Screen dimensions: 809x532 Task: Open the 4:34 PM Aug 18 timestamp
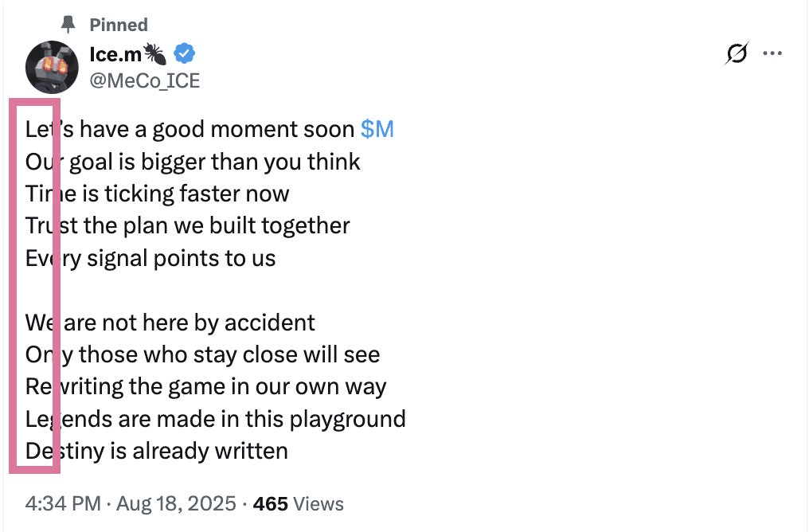click(131, 503)
